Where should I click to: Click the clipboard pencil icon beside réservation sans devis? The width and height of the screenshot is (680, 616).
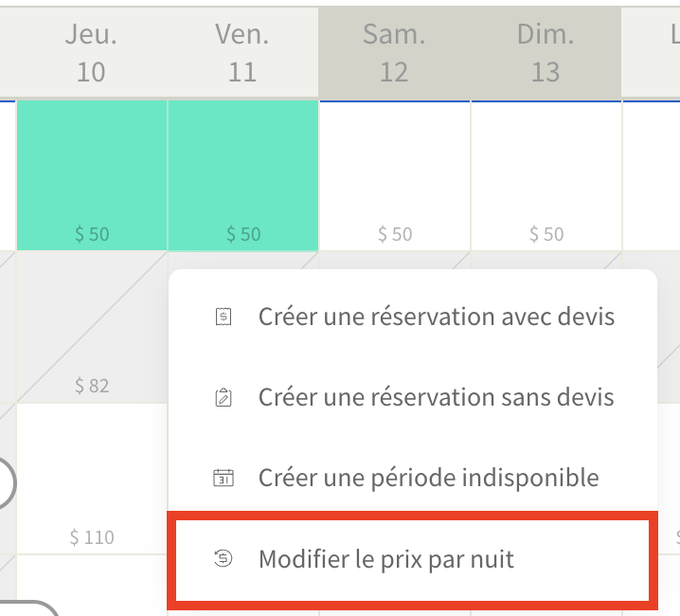point(224,397)
